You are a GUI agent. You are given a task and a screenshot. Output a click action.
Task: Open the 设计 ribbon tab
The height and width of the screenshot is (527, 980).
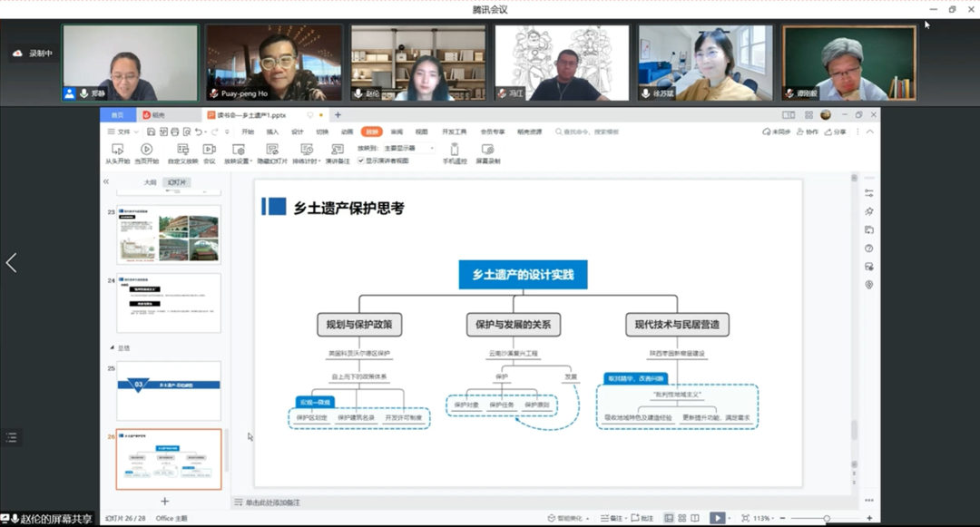pyautogui.click(x=298, y=132)
